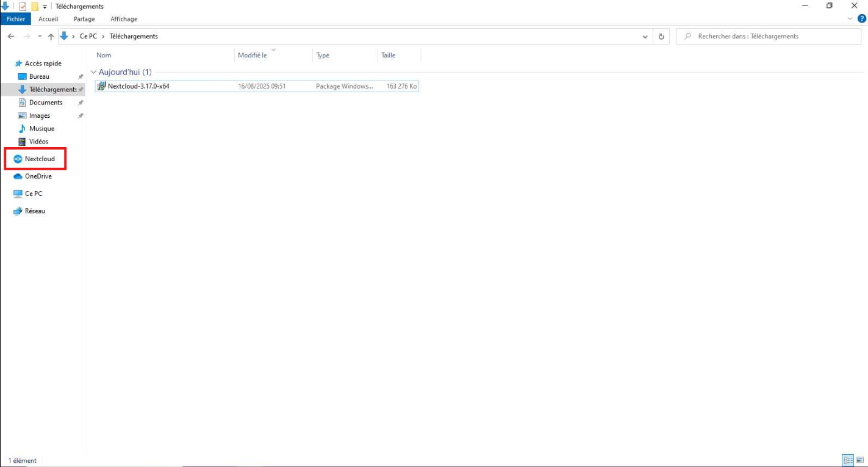Click the title bar download arrow icon

(5, 6)
